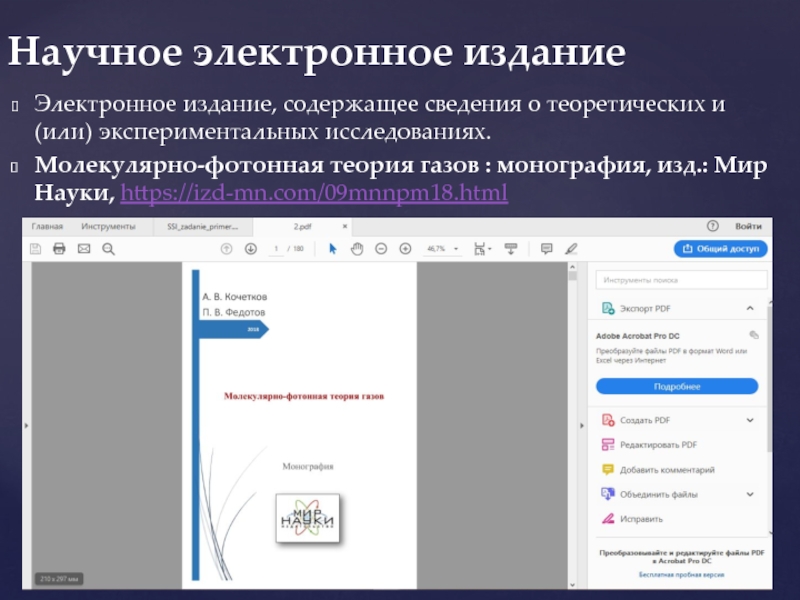Click the Бесплатная пробная версия link
Screen dimensions: 800x600
click(x=681, y=575)
